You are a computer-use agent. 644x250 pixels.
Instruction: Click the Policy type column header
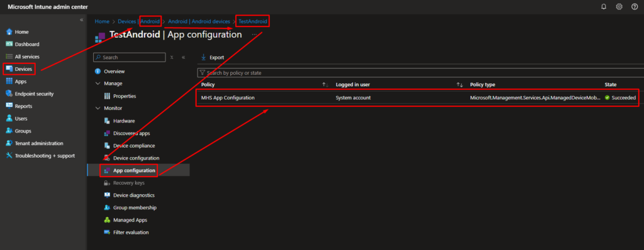point(482,85)
